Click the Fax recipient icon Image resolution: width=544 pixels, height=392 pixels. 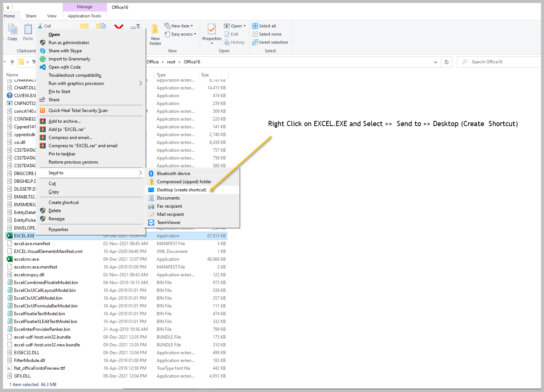tap(151, 206)
